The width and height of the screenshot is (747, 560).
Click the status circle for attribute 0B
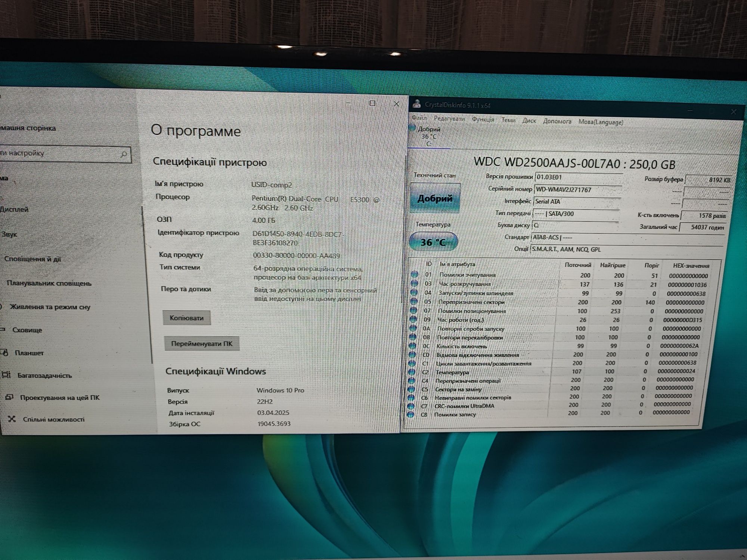[x=413, y=337]
